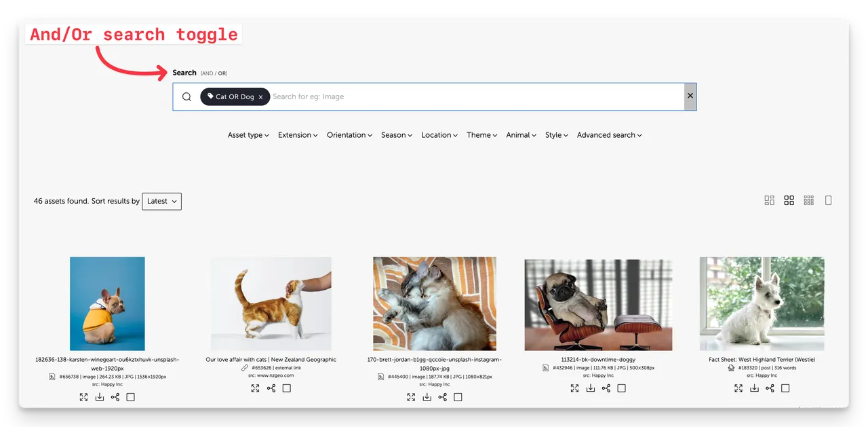This screenshot has width=868, height=427.
Task: Open 'Our love affair with cats' link title
Action: pos(271,360)
